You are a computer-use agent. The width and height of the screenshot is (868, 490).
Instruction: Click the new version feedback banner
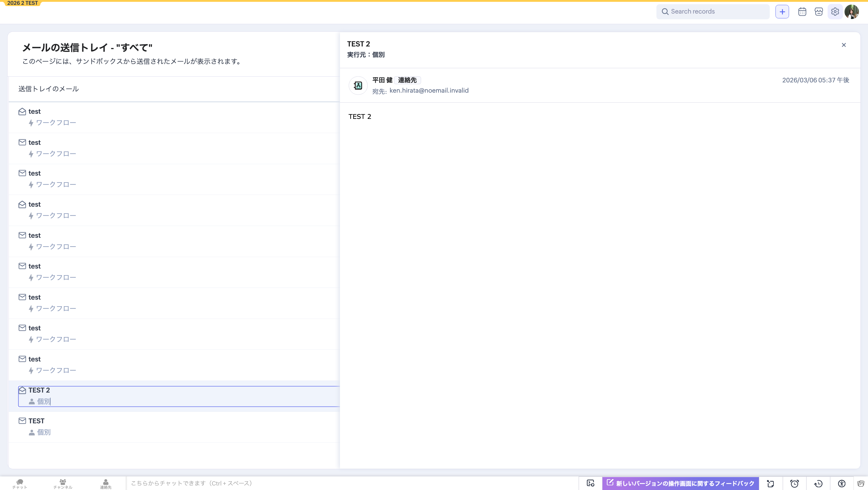point(680,483)
